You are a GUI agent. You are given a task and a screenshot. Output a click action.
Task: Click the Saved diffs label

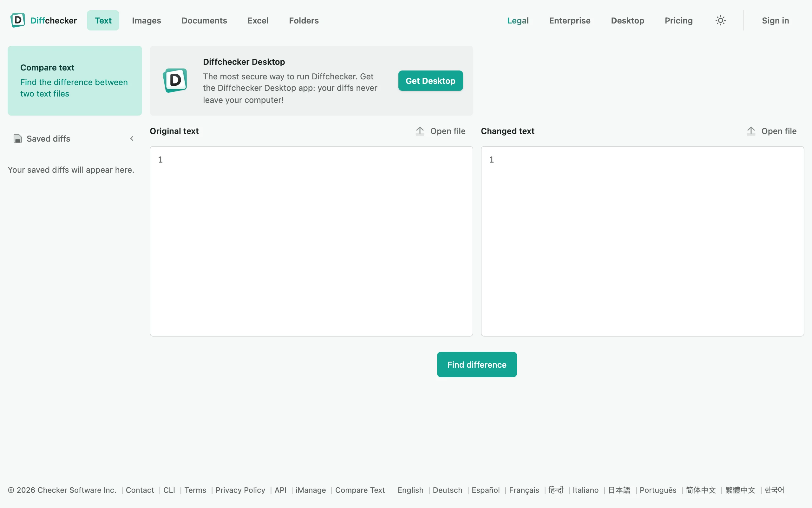point(48,139)
